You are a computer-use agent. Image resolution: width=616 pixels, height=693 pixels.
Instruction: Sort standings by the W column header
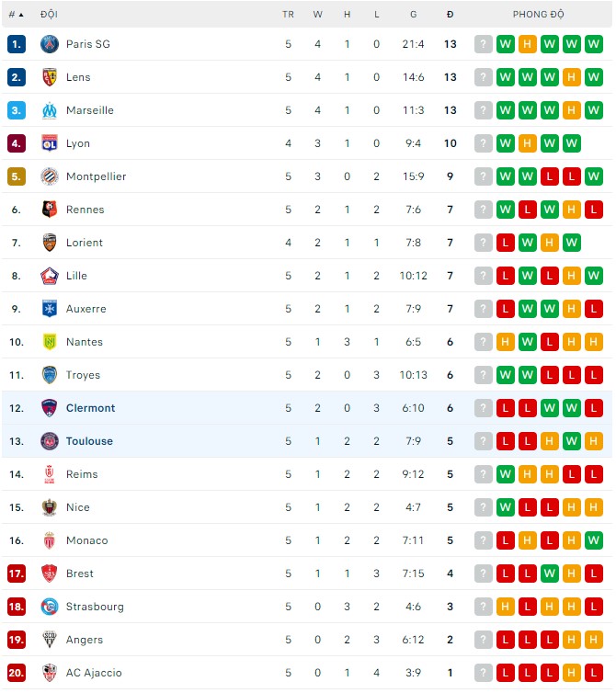[317, 15]
